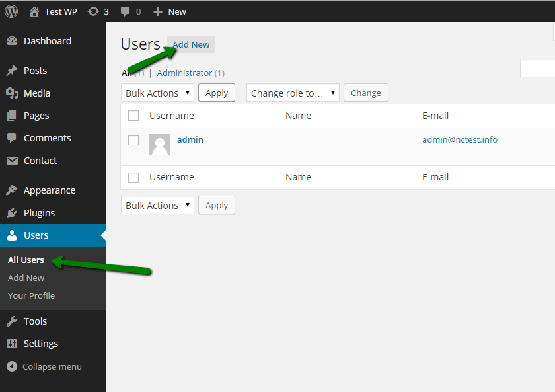Click the Add New button beside Users
The width and height of the screenshot is (555, 392).
[x=191, y=44]
